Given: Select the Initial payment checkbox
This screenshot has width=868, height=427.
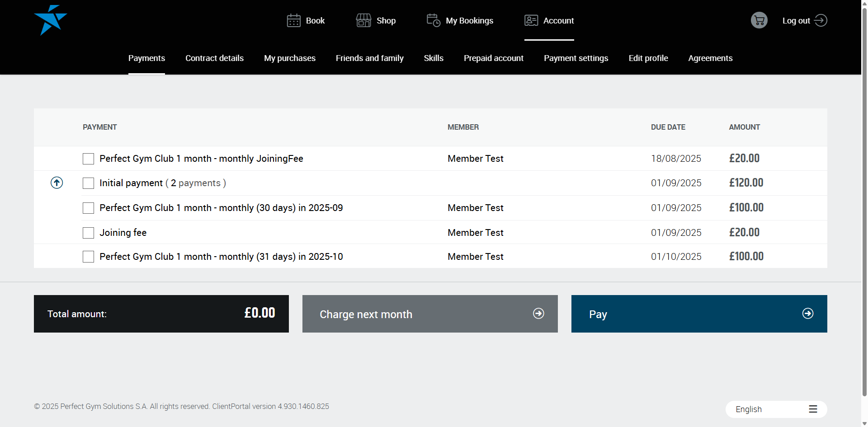Looking at the screenshot, I should coord(89,183).
